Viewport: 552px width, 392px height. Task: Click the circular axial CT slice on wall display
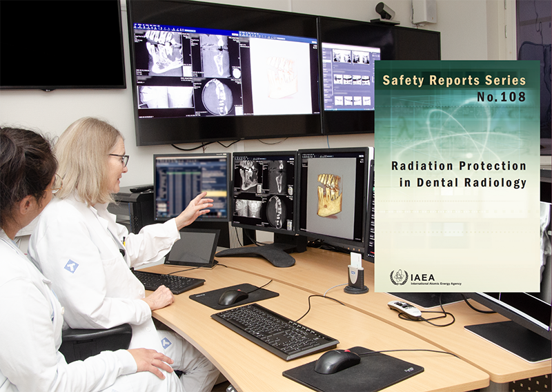(216, 97)
